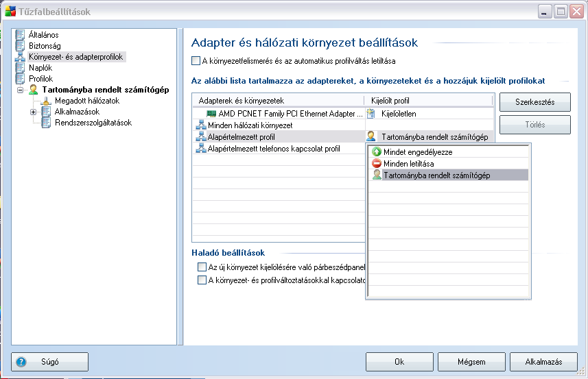Select Környezet- és adapterprofilok in the tree
Image resolution: width=588 pixels, height=379 pixels.
coord(76,57)
